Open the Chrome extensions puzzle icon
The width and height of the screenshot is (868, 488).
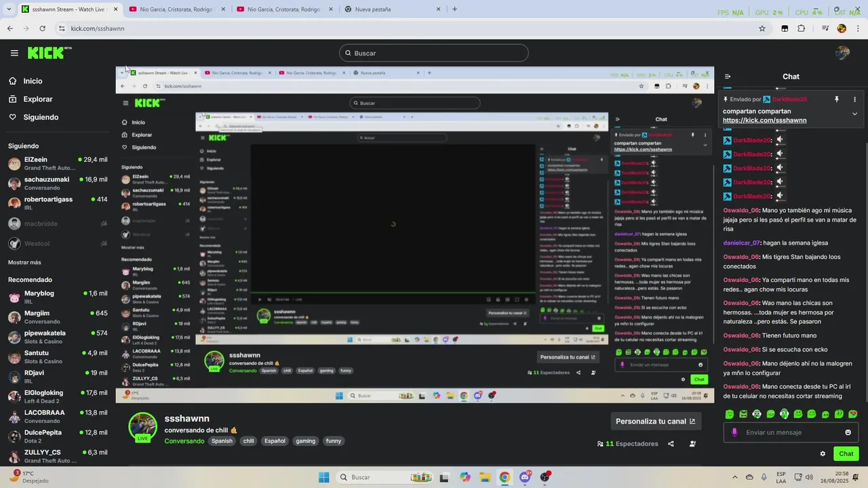[x=801, y=28]
